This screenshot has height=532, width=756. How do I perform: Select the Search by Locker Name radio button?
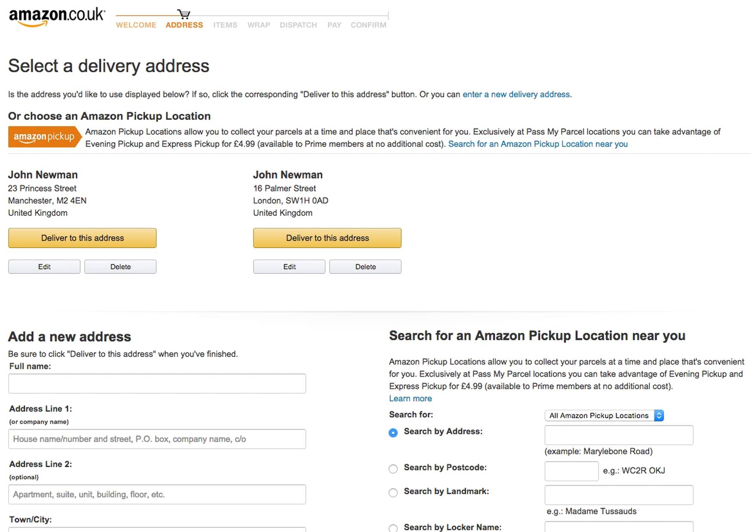coord(393,529)
